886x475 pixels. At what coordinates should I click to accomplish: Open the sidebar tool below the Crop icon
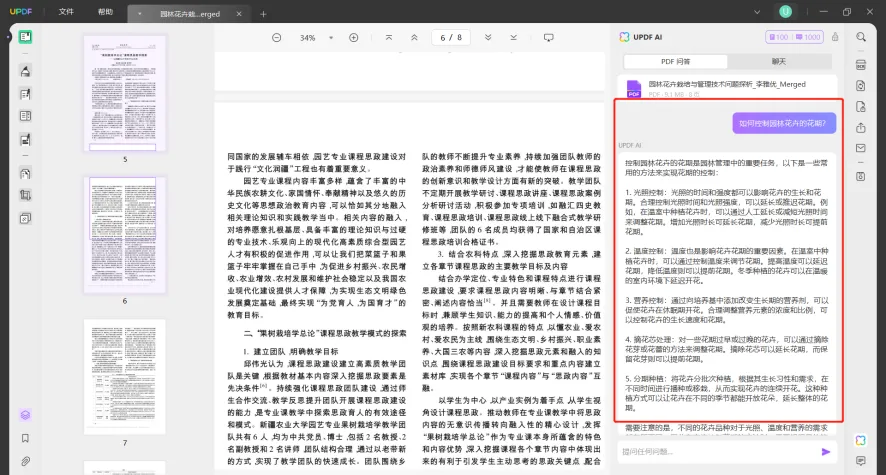25,219
